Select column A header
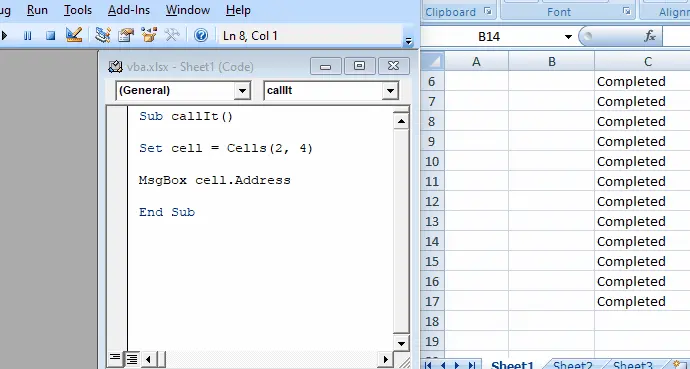The width and height of the screenshot is (690, 369). (x=477, y=61)
